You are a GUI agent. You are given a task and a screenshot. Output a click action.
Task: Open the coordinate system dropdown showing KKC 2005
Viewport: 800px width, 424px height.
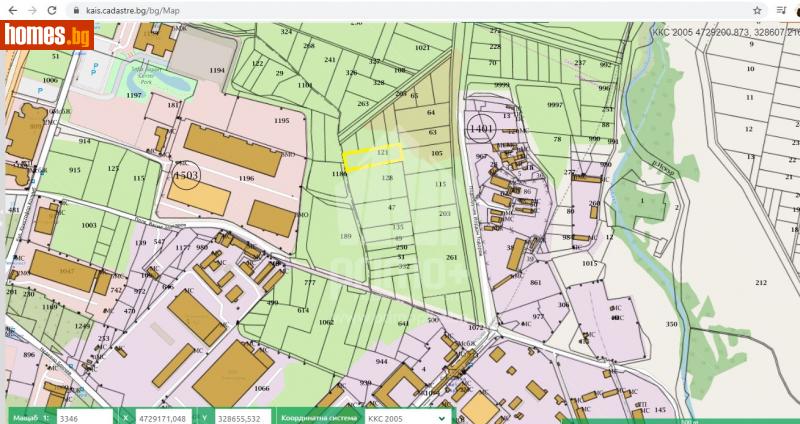click(x=406, y=416)
